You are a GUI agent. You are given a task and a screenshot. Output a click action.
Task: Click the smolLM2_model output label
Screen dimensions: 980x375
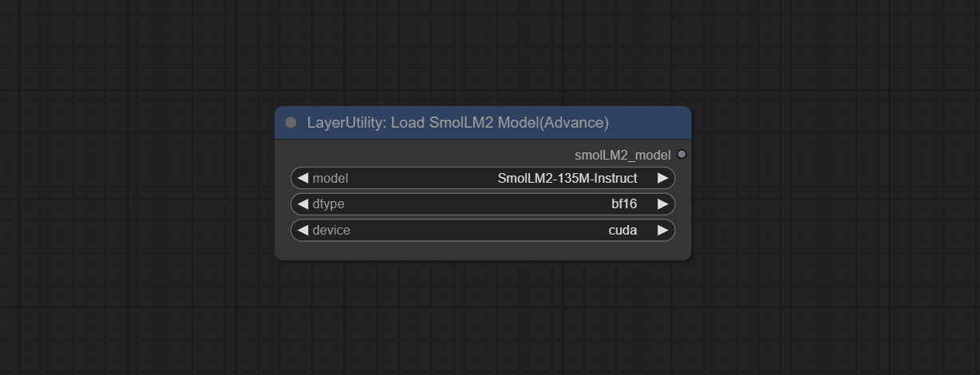tap(622, 155)
